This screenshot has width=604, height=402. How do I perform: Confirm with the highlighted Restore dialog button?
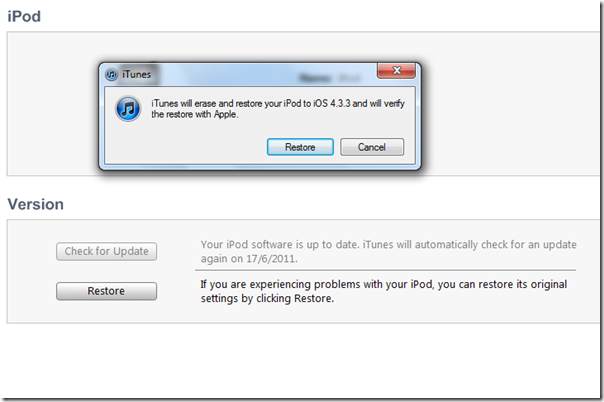tap(300, 147)
